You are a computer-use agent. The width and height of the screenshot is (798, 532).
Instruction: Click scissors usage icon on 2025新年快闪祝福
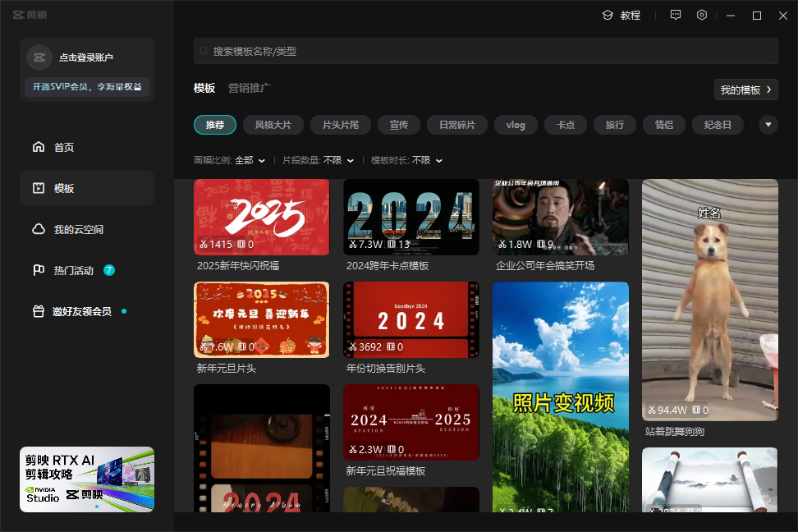204,245
